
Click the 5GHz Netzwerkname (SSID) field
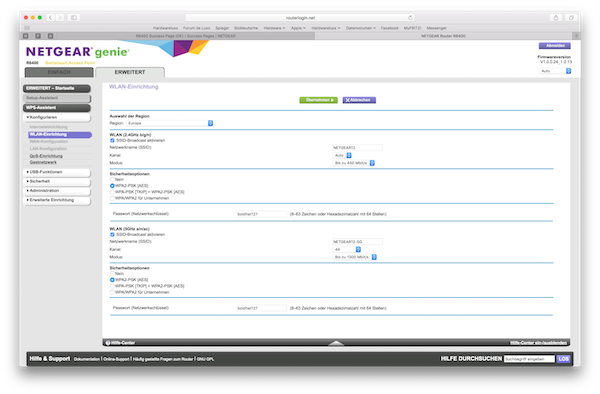click(x=357, y=242)
